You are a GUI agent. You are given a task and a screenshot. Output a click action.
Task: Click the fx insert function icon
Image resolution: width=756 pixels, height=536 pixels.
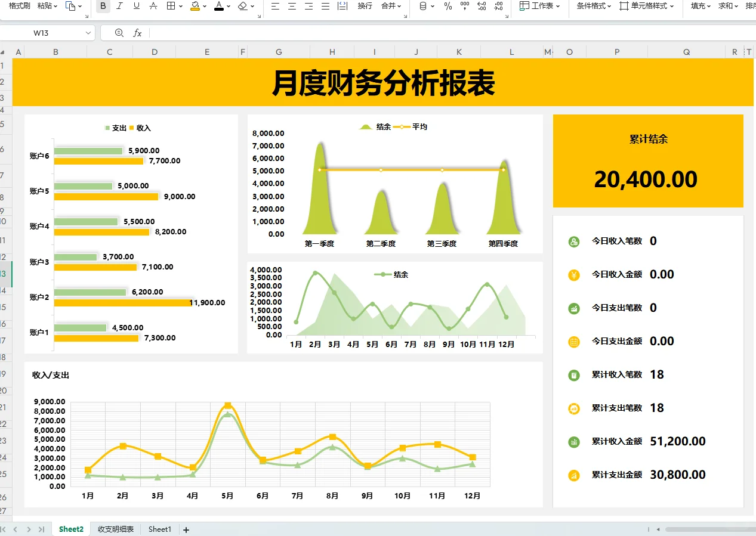pos(138,33)
